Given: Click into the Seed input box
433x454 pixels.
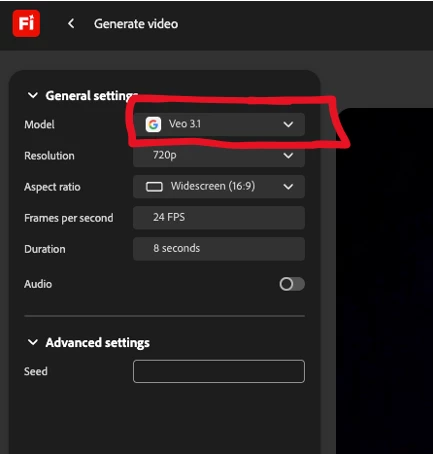Looking at the screenshot, I should pos(219,371).
